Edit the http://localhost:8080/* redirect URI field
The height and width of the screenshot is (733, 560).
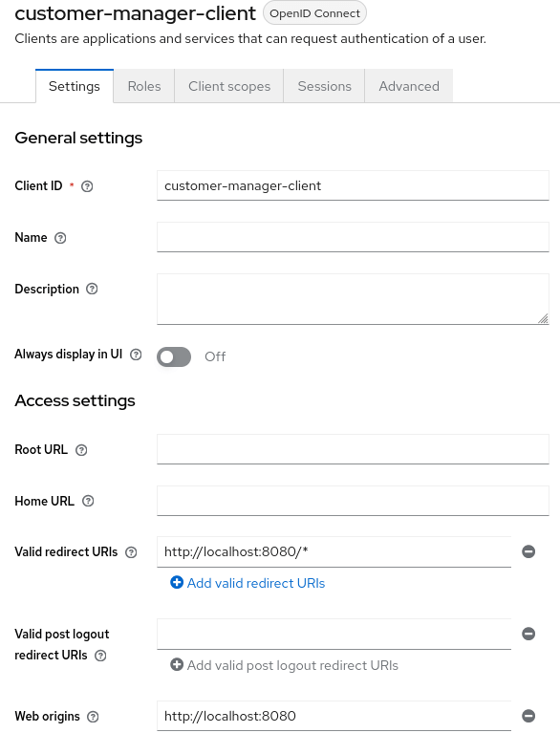(334, 552)
